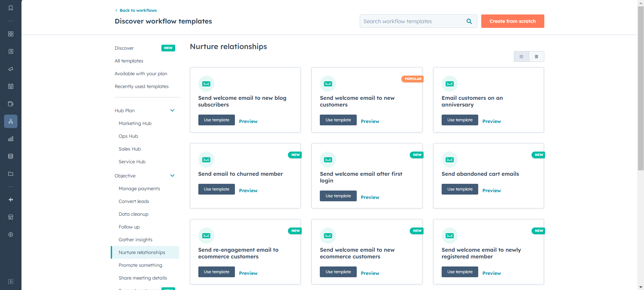
Task: Open the Commerce wallet icon
Action: click(11, 104)
